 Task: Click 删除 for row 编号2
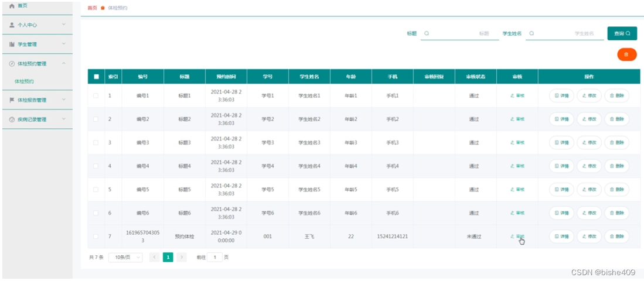tap(616, 119)
